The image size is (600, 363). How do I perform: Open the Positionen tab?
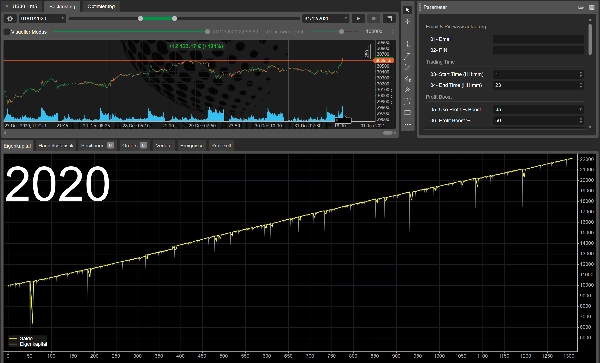click(x=97, y=145)
